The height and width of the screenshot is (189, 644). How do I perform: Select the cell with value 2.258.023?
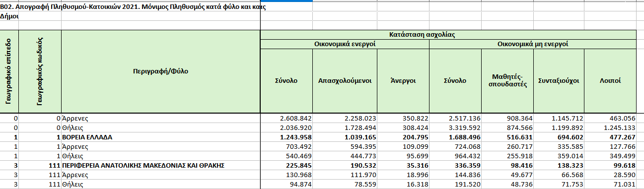pyautogui.click(x=345, y=119)
